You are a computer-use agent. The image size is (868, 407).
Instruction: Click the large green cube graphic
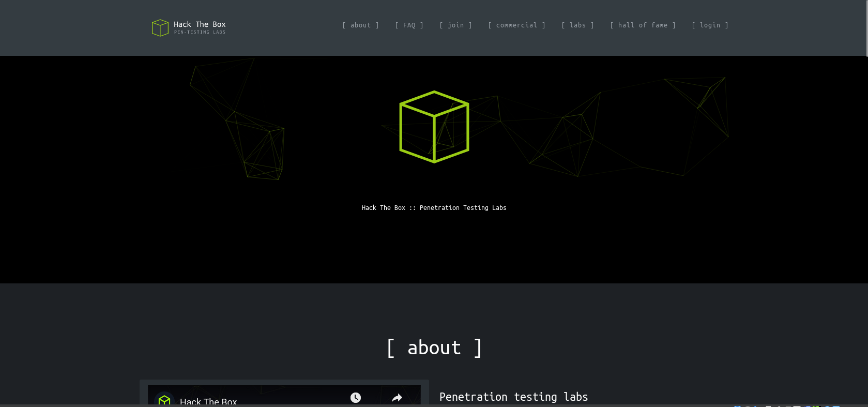tap(434, 127)
